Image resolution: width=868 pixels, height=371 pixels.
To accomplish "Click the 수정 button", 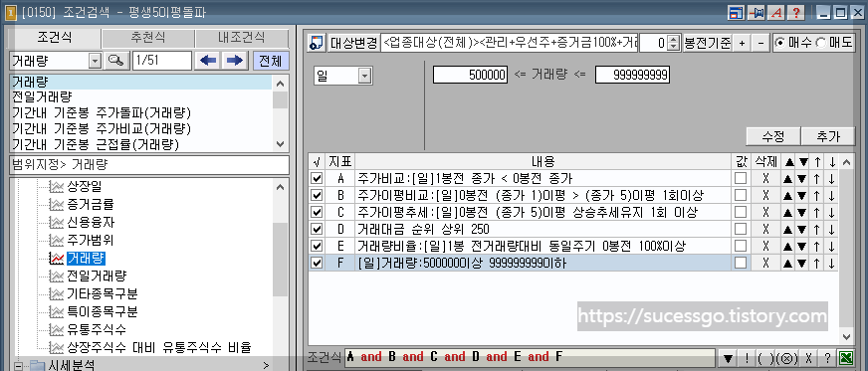I will (x=772, y=136).
